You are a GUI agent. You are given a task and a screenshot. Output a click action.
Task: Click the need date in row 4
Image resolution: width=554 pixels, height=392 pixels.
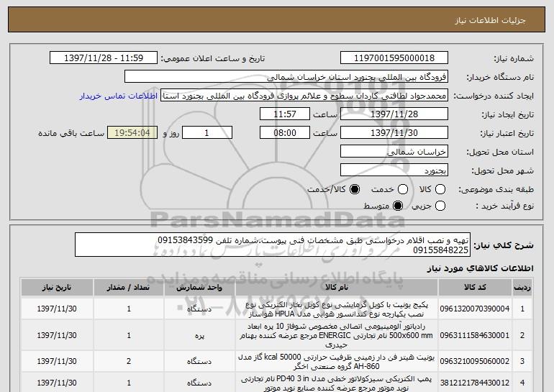point(57,383)
